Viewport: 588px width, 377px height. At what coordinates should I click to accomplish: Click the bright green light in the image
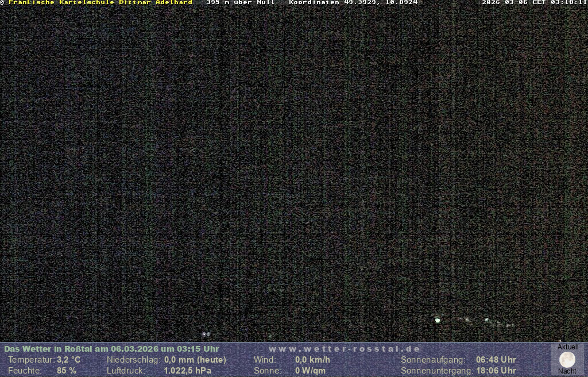[438, 320]
